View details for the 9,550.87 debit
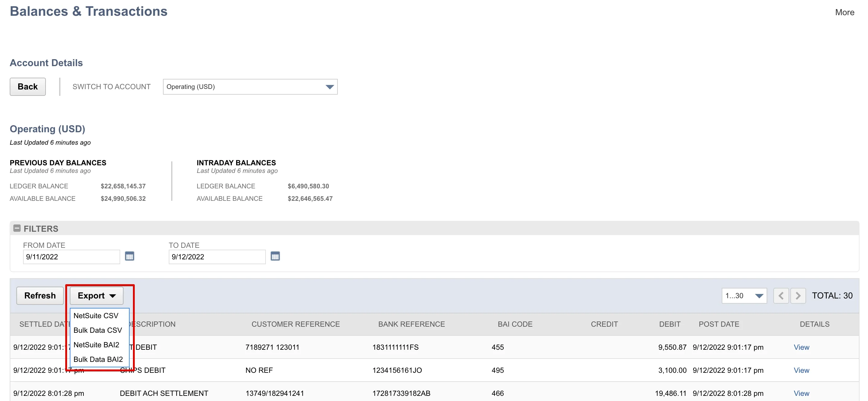868x401 pixels. [x=801, y=347]
